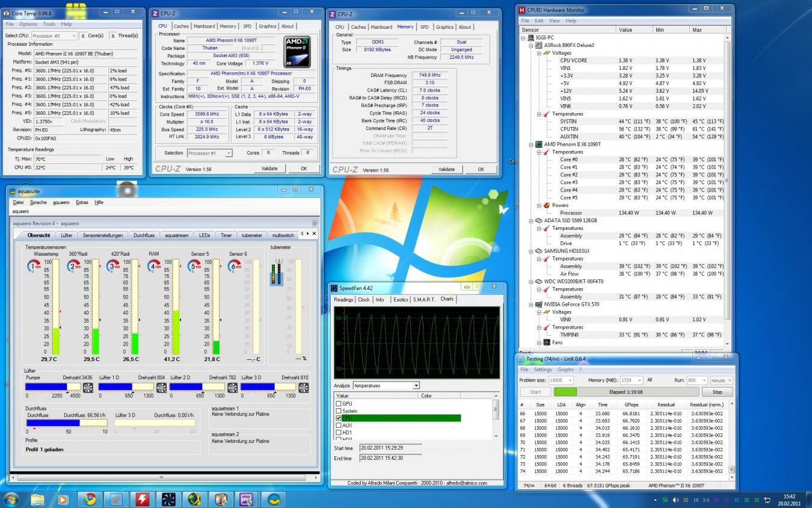Viewport: 812px width, 508px height.
Task: Uncheck the CPU checkbox in SpeedFan
Action: (338, 418)
